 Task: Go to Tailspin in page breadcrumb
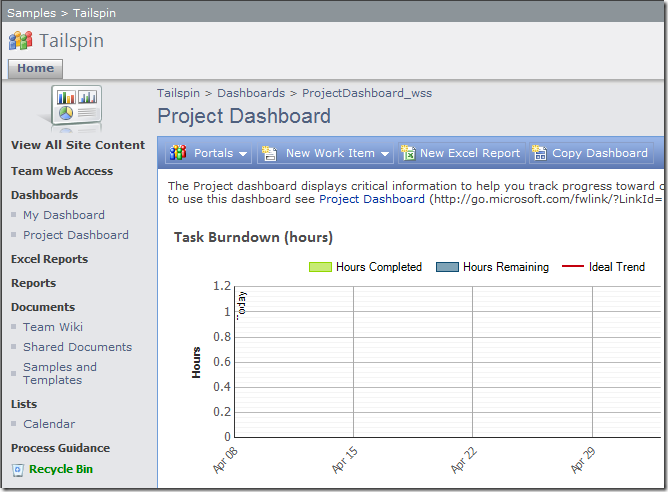178,93
